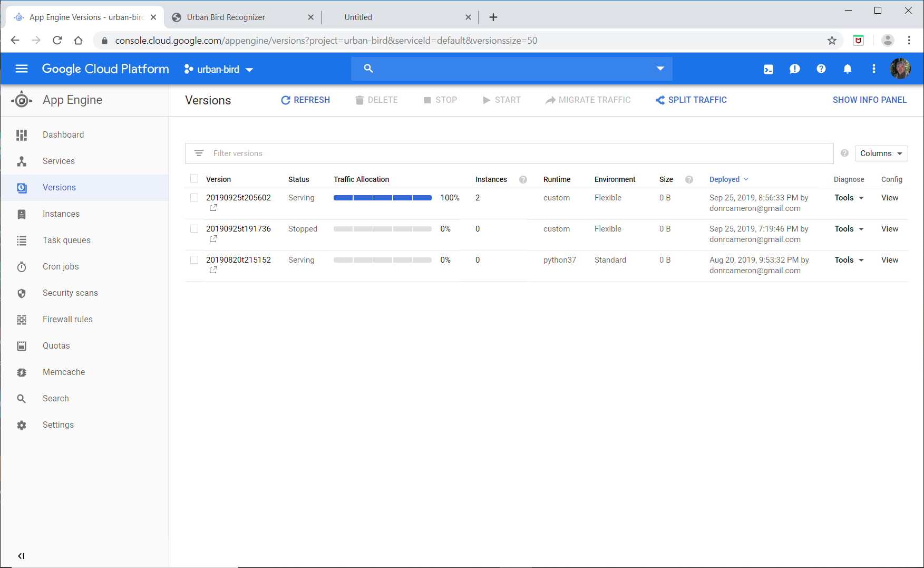Viewport: 924px width, 568px height.
Task: View config for version 20190925t205602
Action: coord(890,198)
